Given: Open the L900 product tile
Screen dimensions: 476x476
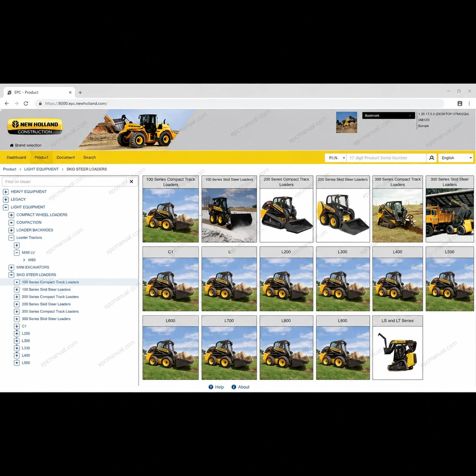Looking at the screenshot, I should [x=343, y=347].
